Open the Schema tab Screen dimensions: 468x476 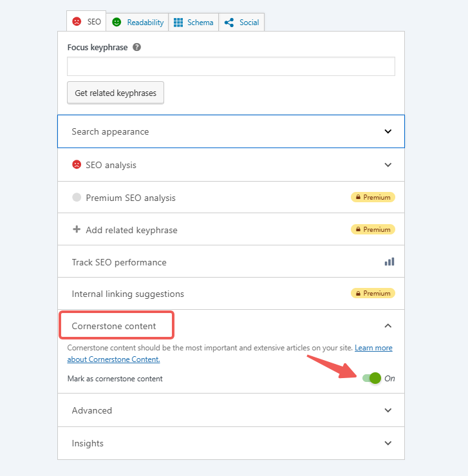tap(200, 23)
